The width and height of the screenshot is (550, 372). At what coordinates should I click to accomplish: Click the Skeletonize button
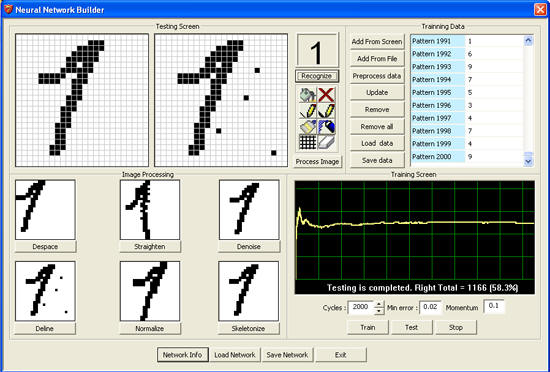[x=249, y=329]
